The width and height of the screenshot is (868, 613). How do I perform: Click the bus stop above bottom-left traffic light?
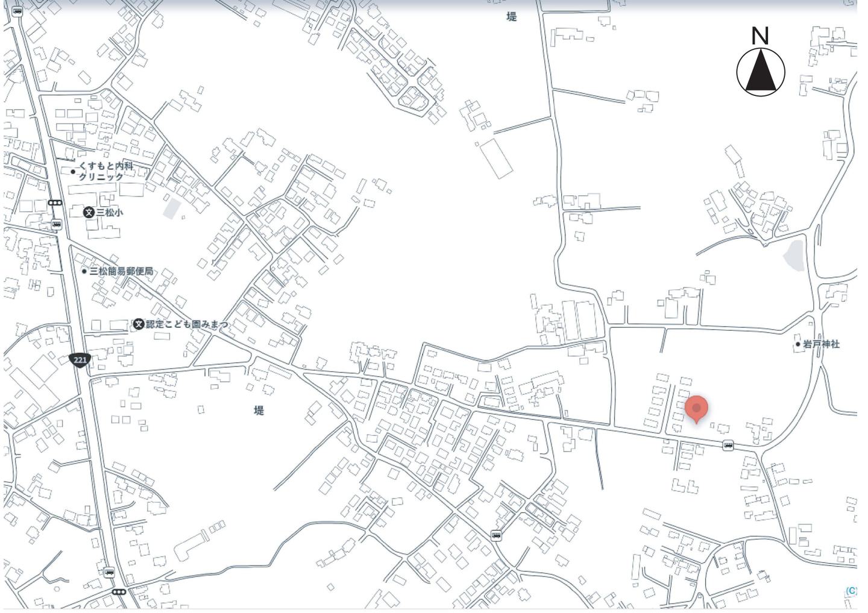pos(108,572)
